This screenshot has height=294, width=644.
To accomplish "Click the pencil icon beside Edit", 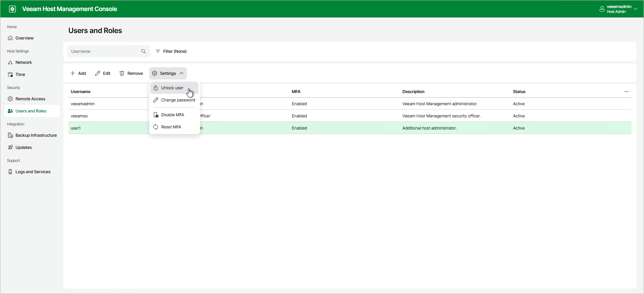I will click(x=98, y=73).
